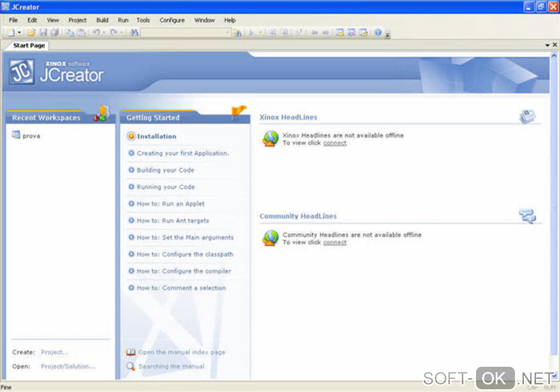560x392 pixels.
Task: Open the toolbar options chevron at toolbar end
Action: tap(388, 35)
